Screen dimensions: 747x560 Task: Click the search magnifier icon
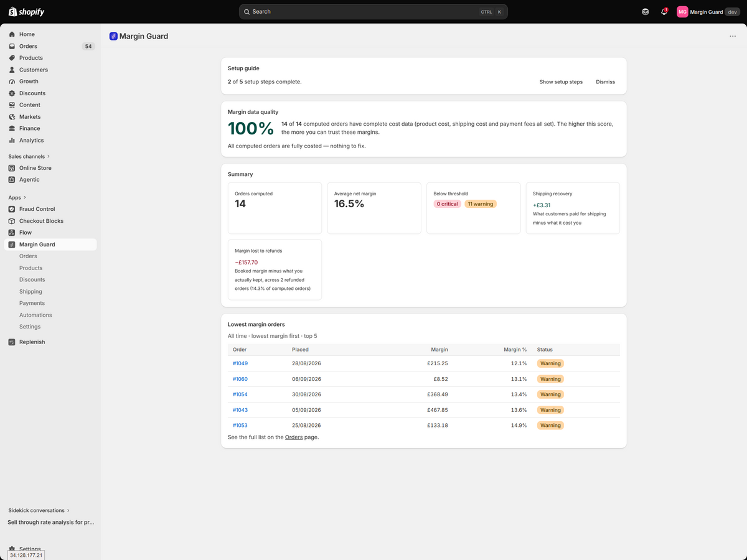pyautogui.click(x=247, y=12)
